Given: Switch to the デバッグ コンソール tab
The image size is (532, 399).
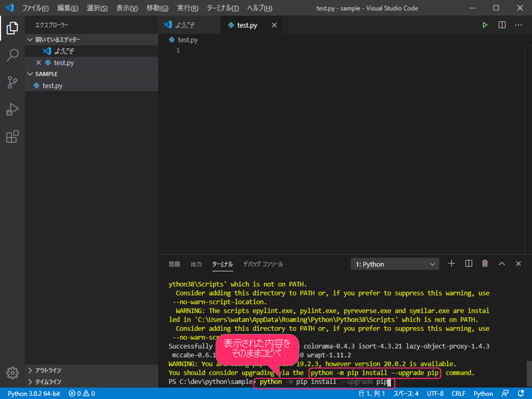Looking at the screenshot, I should tap(263, 264).
